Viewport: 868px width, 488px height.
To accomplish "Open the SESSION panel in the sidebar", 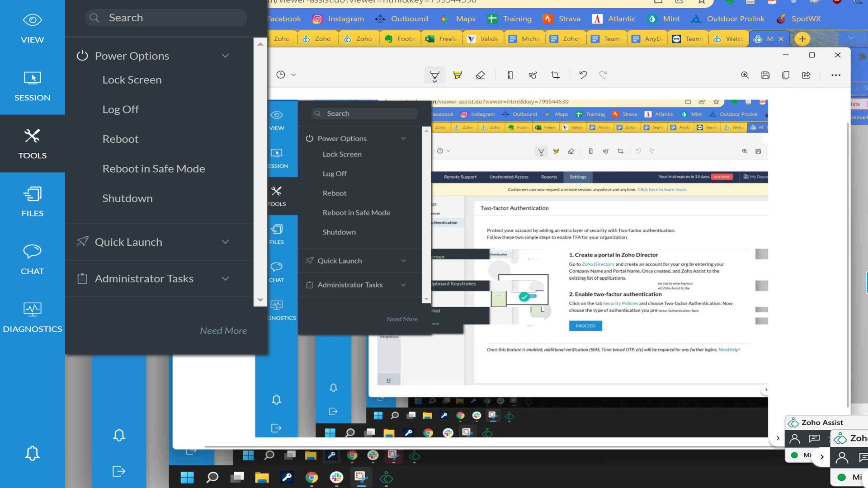I will [32, 86].
